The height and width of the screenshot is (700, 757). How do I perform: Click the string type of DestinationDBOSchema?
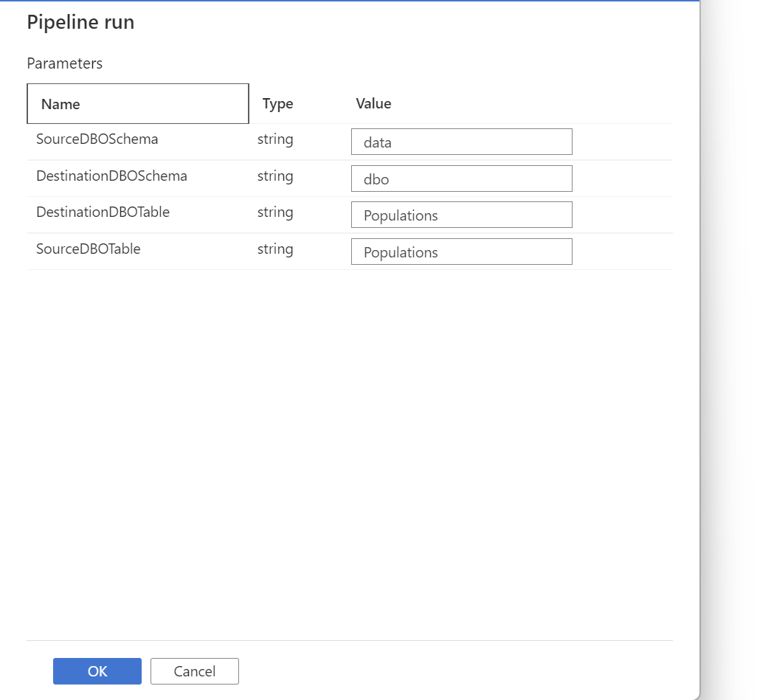[275, 176]
